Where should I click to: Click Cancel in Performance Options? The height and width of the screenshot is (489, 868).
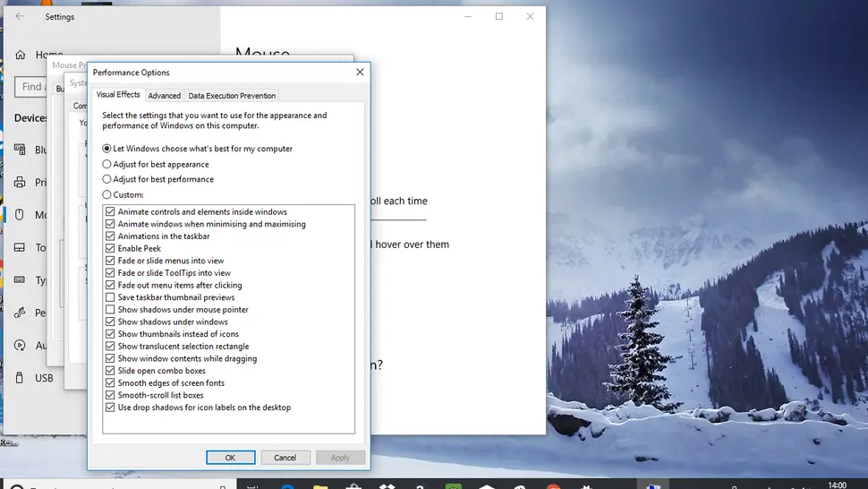[285, 458]
